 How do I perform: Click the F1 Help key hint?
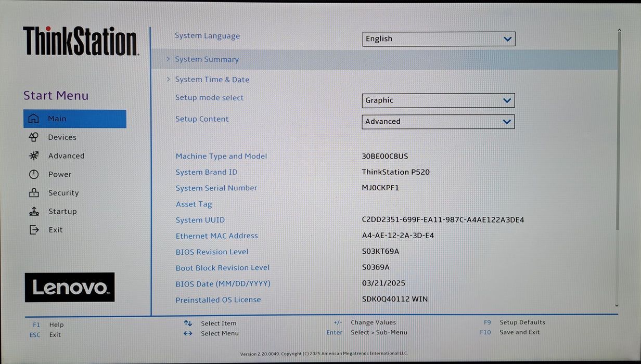48,324
